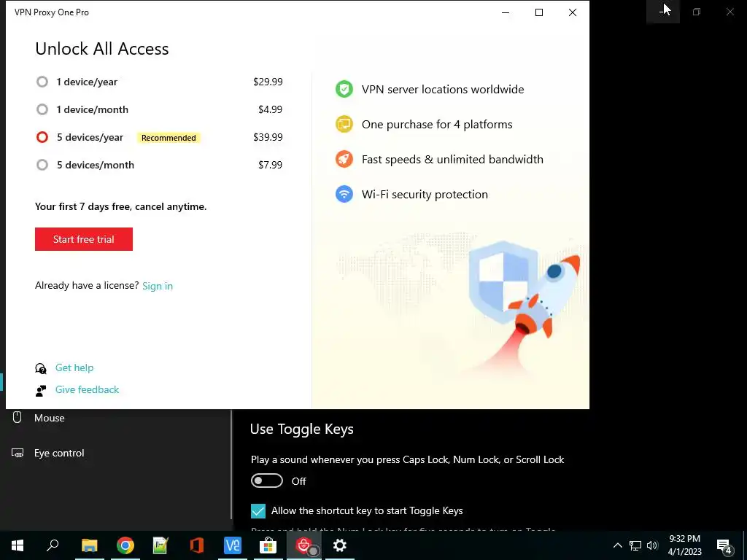Click the $4.99 price text

[x=270, y=109]
